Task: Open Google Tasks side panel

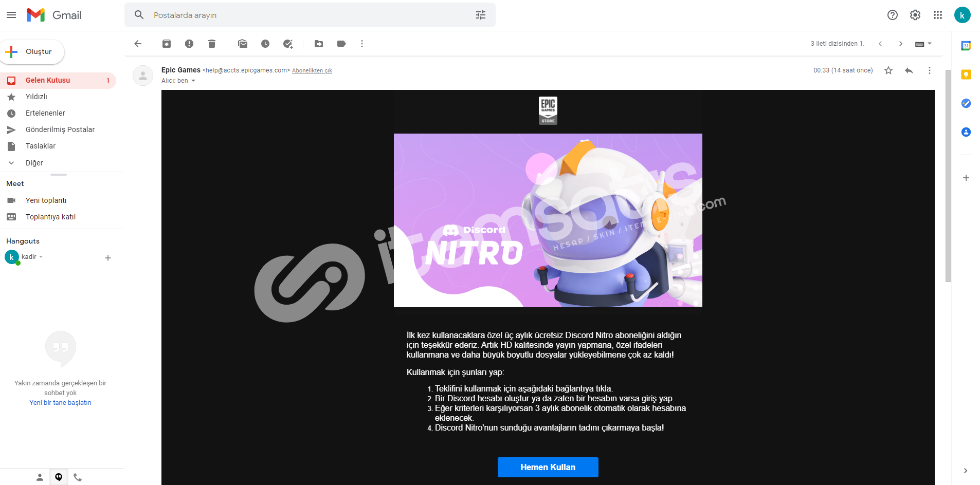Action: pos(966,103)
